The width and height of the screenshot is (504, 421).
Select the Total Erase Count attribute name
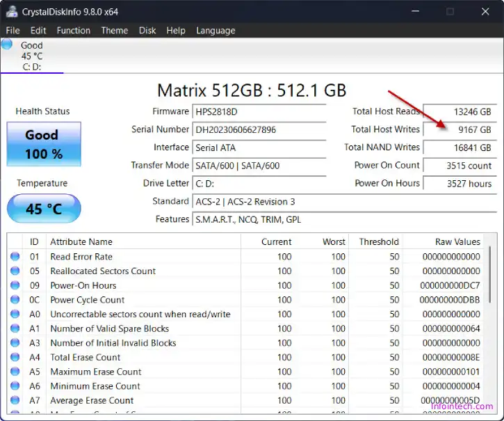(x=86, y=357)
